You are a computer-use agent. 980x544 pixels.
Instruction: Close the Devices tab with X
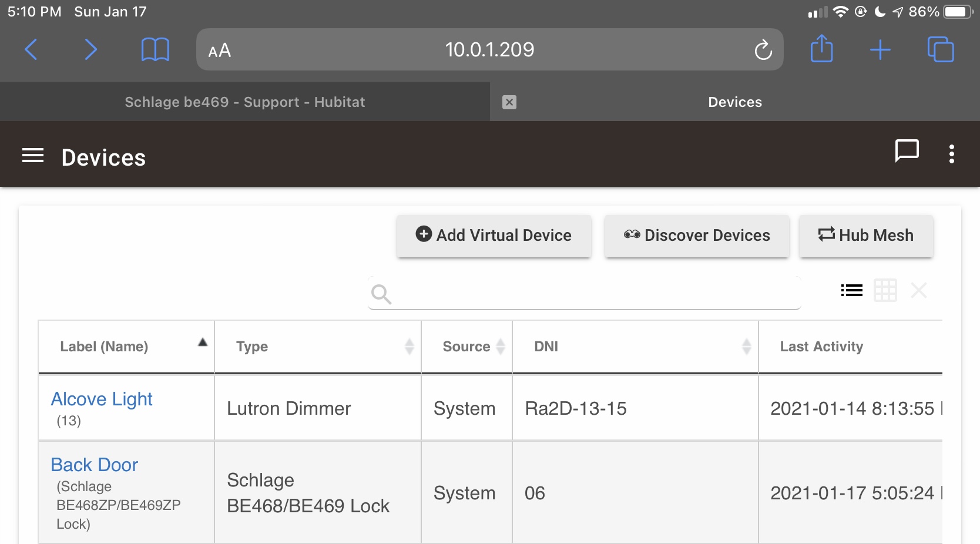[509, 102]
